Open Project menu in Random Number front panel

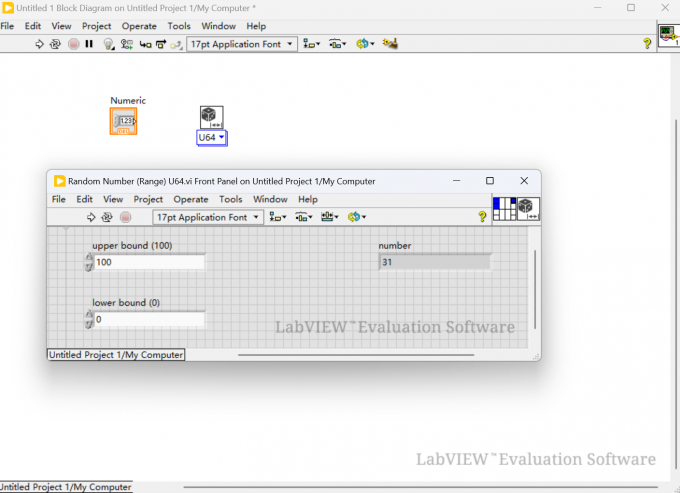click(x=148, y=199)
